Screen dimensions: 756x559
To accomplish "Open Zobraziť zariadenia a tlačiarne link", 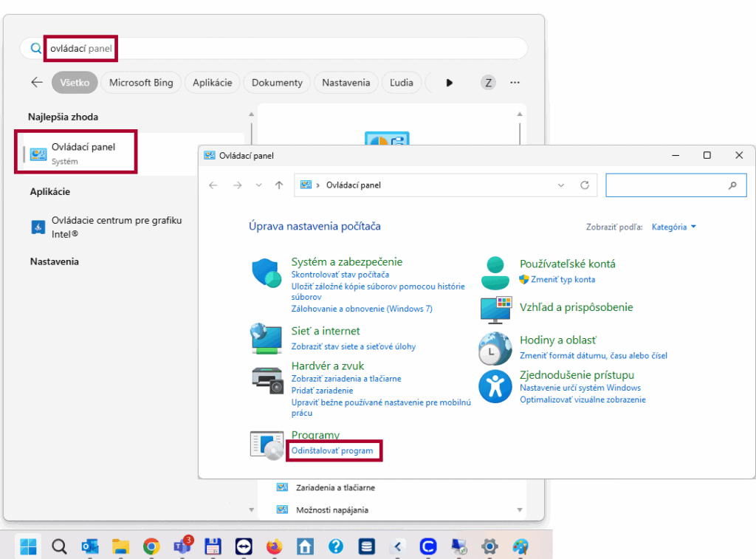I will click(346, 378).
